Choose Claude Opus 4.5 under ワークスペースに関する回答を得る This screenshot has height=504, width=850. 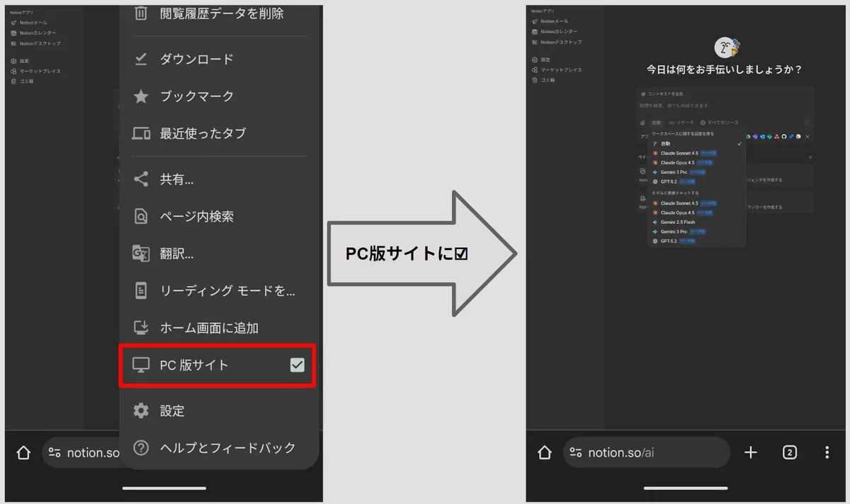pyautogui.click(x=696, y=162)
